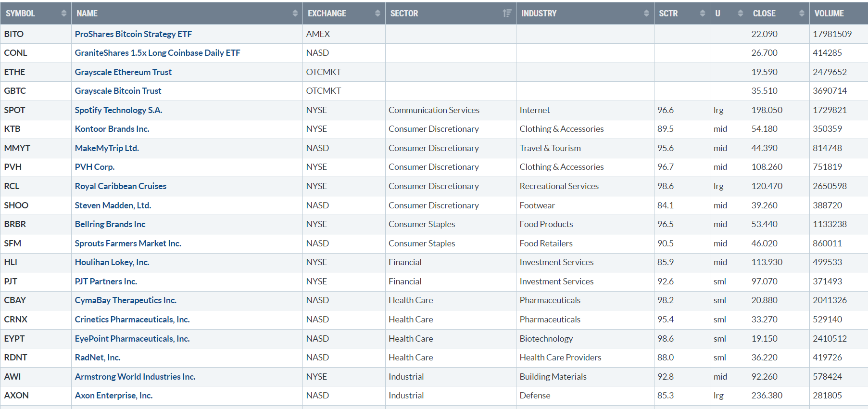Open the Royal Caribbean Cruises stock link

click(120, 186)
